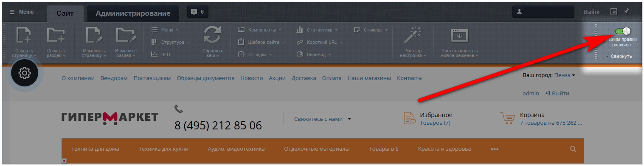Open the Акции link
The width and height of the screenshot is (644, 166).
click(x=277, y=78)
